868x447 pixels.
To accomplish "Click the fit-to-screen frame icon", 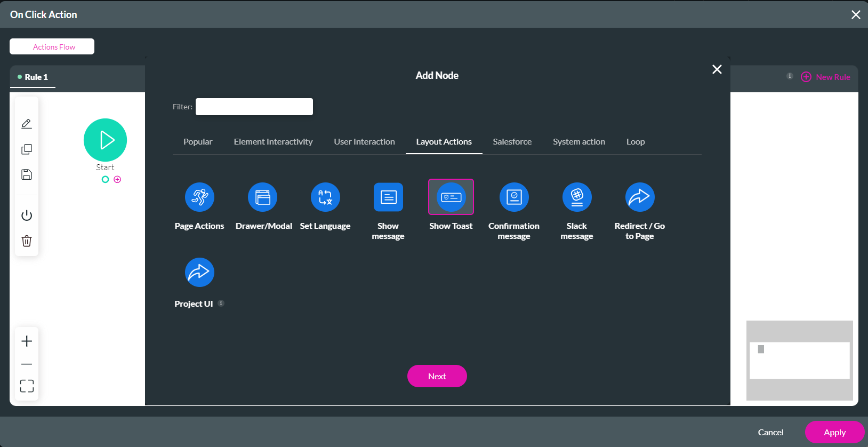I will pos(27,386).
